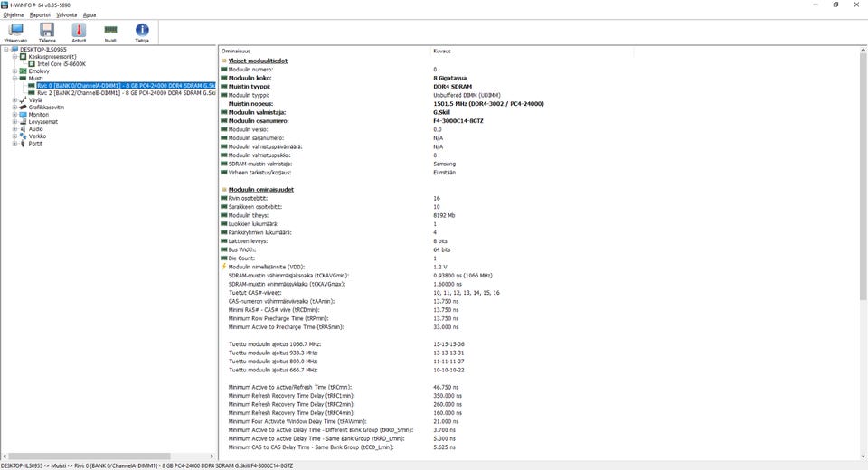This screenshot has height=470, width=868.
Task: Select the Portit tree item label
Action: [x=35, y=144]
